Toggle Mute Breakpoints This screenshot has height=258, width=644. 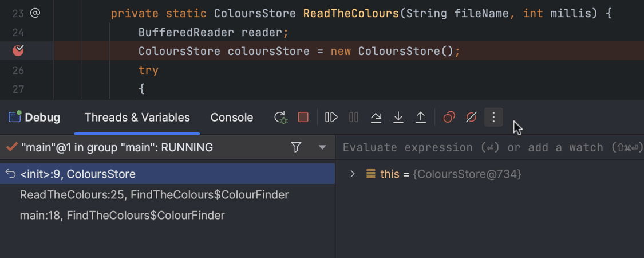click(x=471, y=118)
